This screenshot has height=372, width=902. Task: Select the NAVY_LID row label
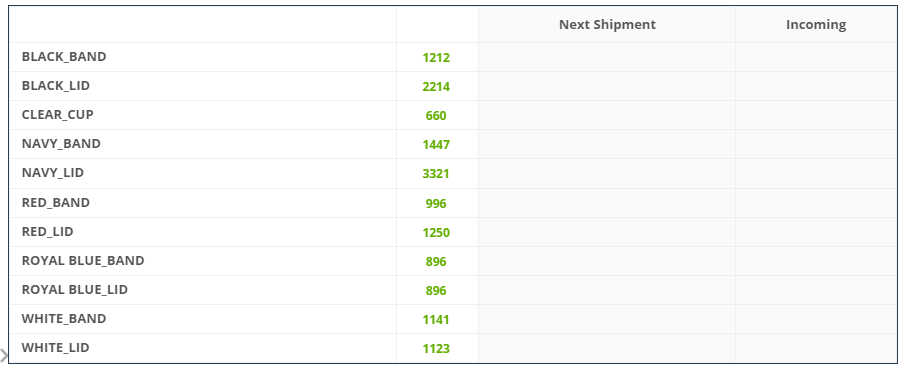[52, 172]
